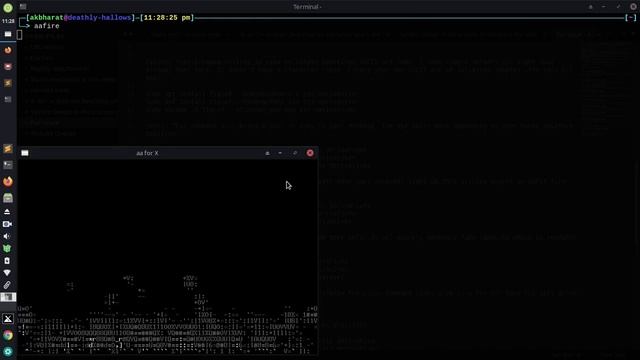Open the screen recorder task icon
Screen dimensions: 640x360
8,67
